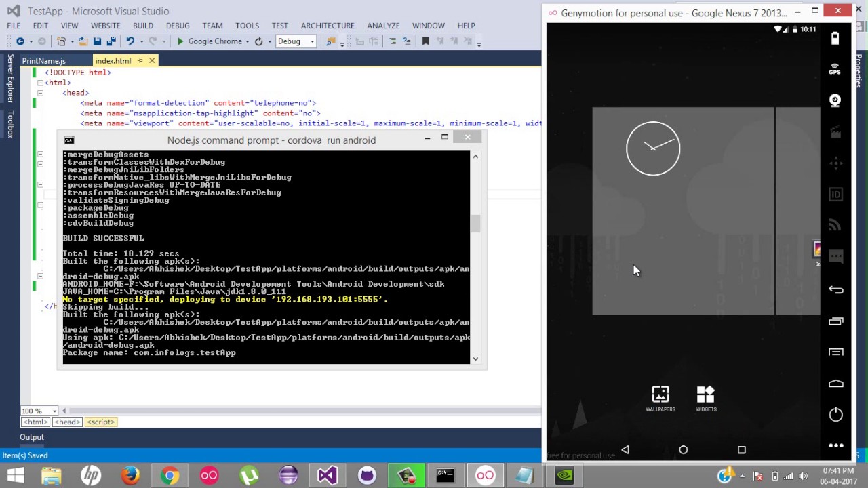Click taskbar volume speaker icon

coord(805,476)
